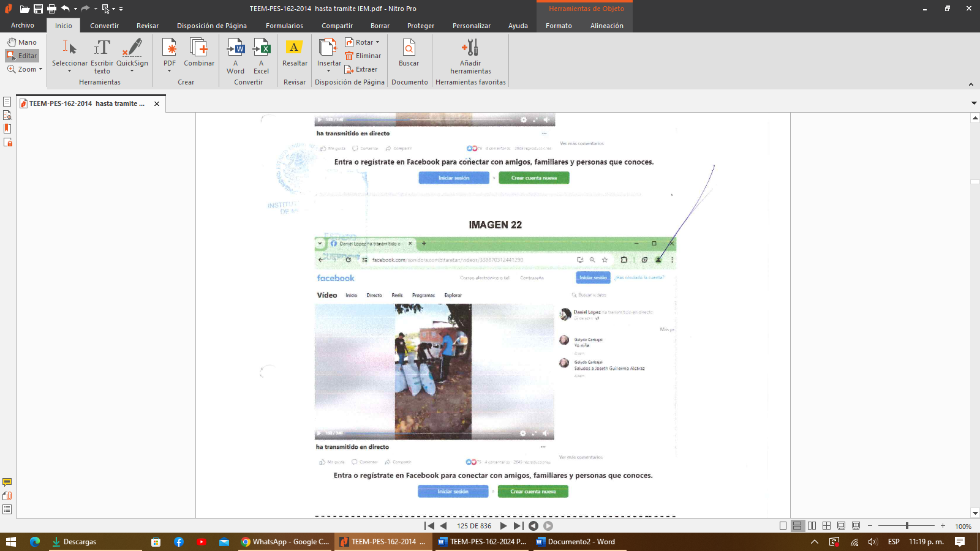Click the redo arrow in title bar

click(86, 9)
